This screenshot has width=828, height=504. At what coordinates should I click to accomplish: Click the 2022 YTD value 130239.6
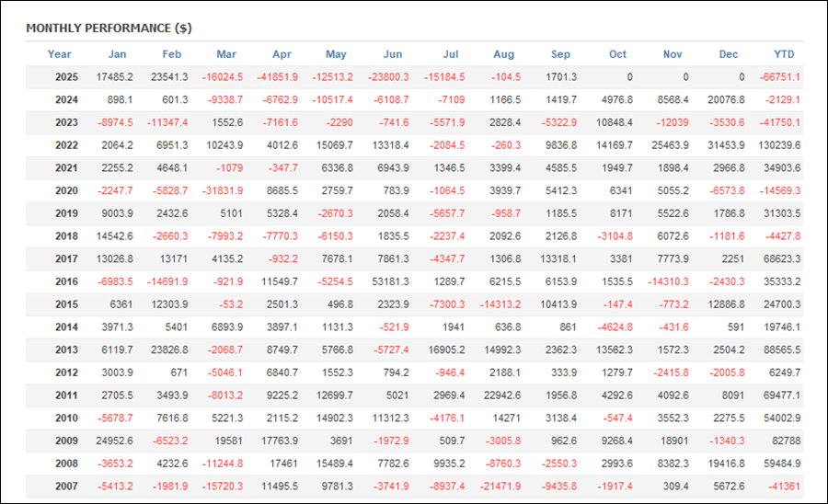point(778,145)
